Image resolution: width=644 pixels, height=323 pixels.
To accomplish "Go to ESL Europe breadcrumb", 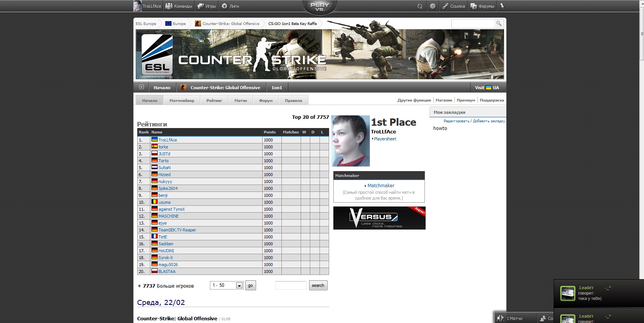I will 146,23.
